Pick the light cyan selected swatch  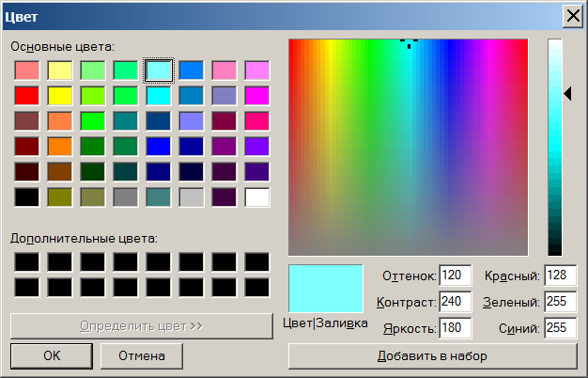158,70
